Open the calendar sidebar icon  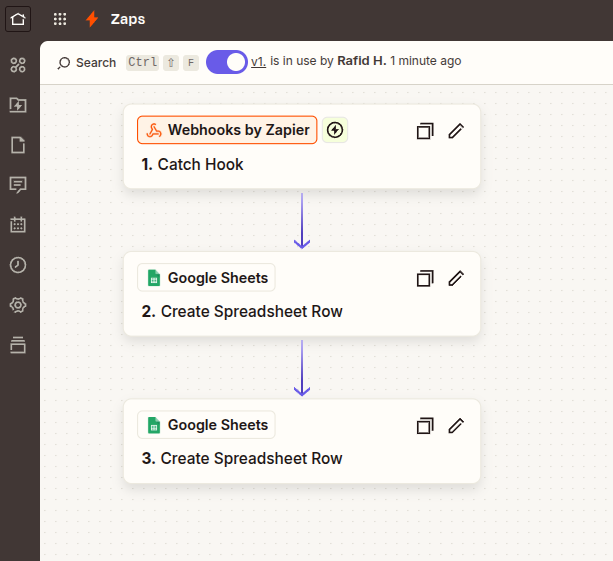[x=18, y=225]
